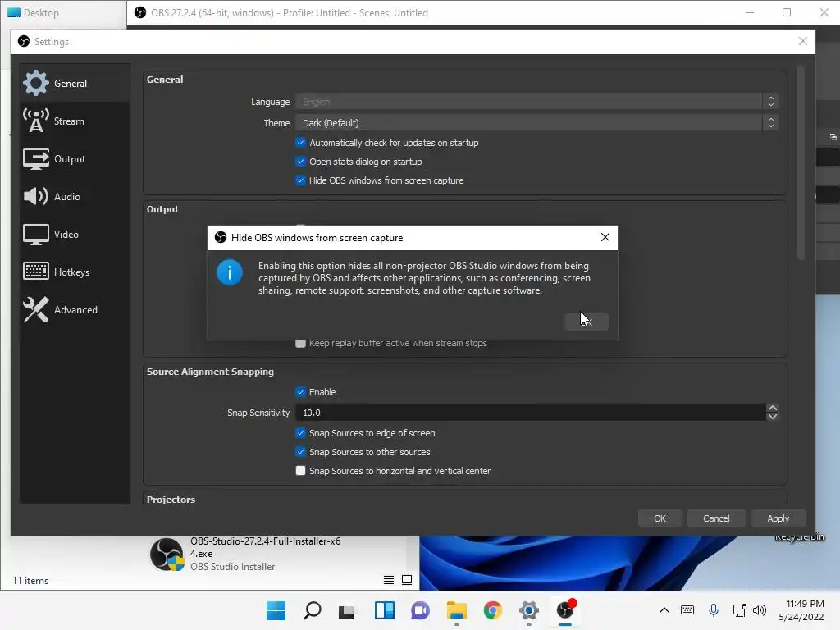Open the Advanced tools icon
840x630 pixels.
pyautogui.click(x=36, y=309)
